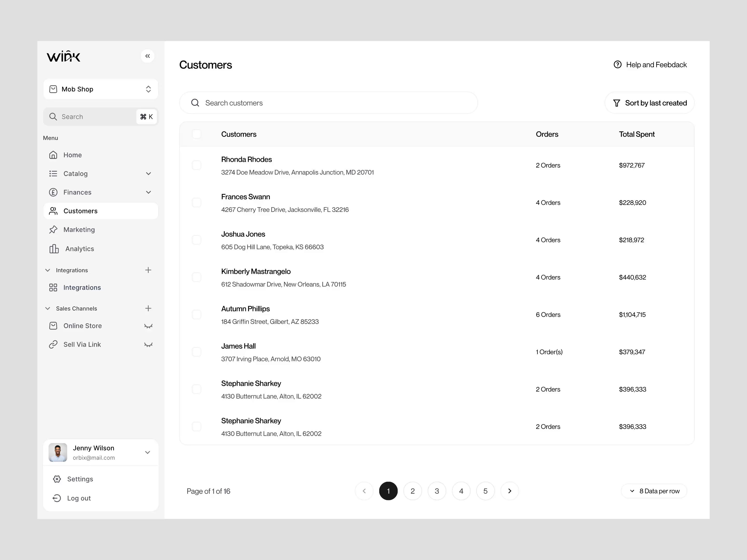
Task: Collapse the Sales Channels section chevron
Action: click(48, 308)
